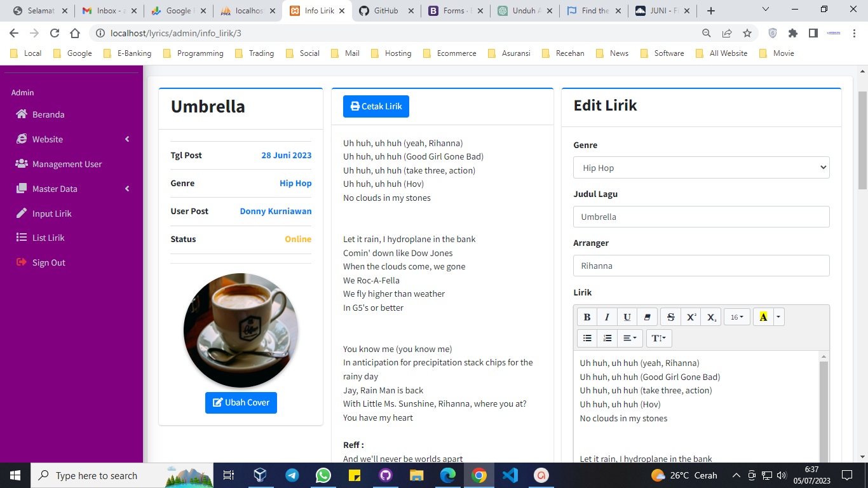
Task: Apply subscript in the editor toolbar
Action: click(711, 317)
